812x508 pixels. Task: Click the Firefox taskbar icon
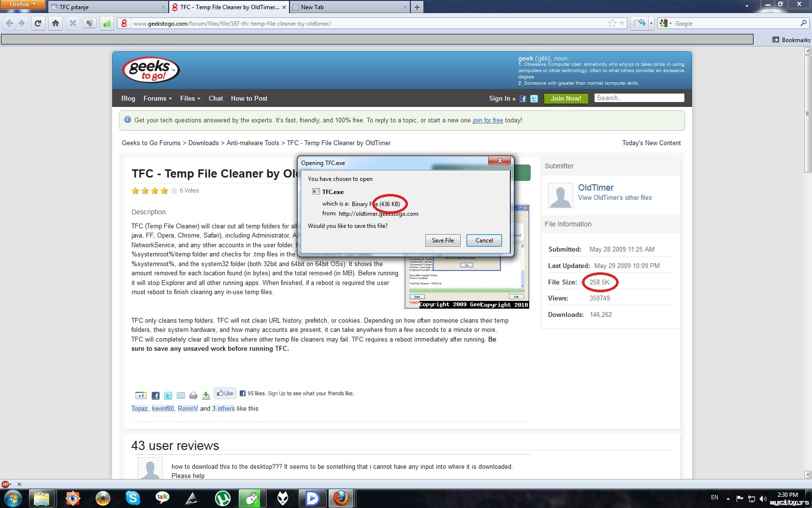(x=341, y=498)
